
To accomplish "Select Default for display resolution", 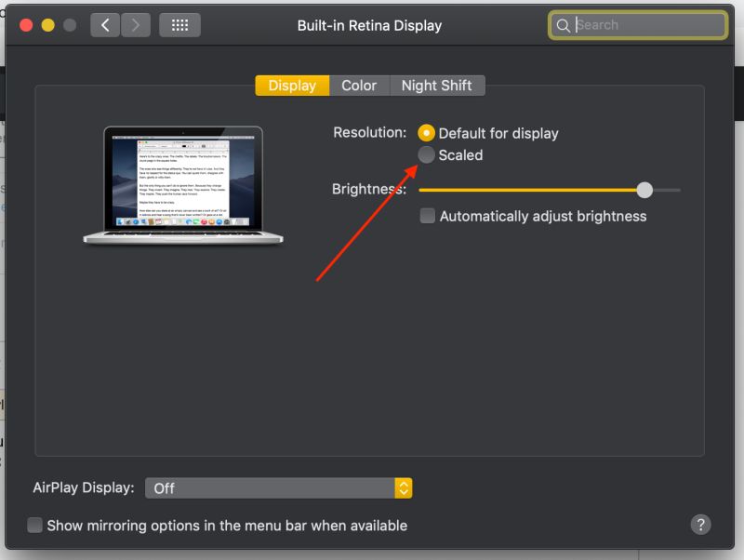I will [x=427, y=133].
